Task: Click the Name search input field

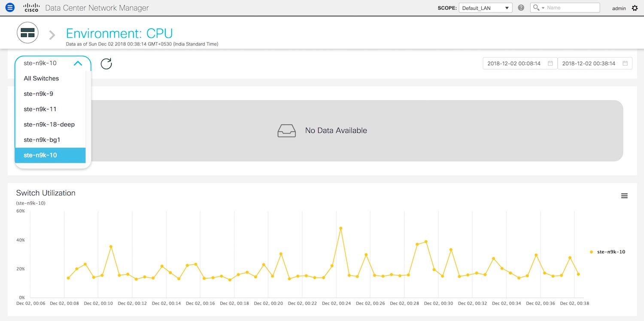Action: click(x=572, y=8)
